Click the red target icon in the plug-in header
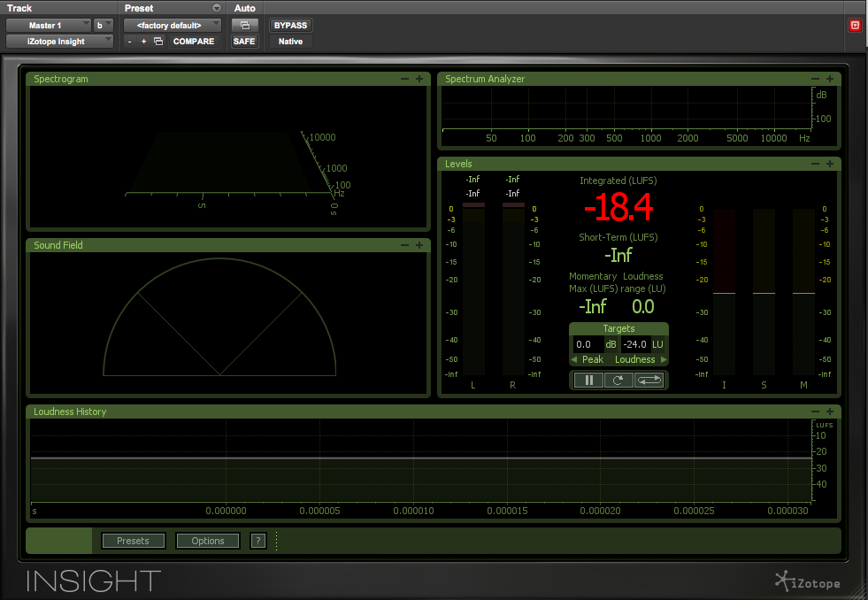 coord(855,26)
